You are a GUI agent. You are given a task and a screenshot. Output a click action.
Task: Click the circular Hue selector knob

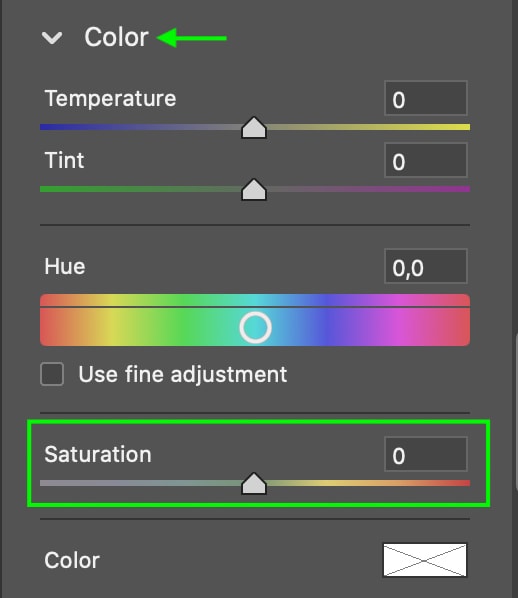tap(255, 328)
